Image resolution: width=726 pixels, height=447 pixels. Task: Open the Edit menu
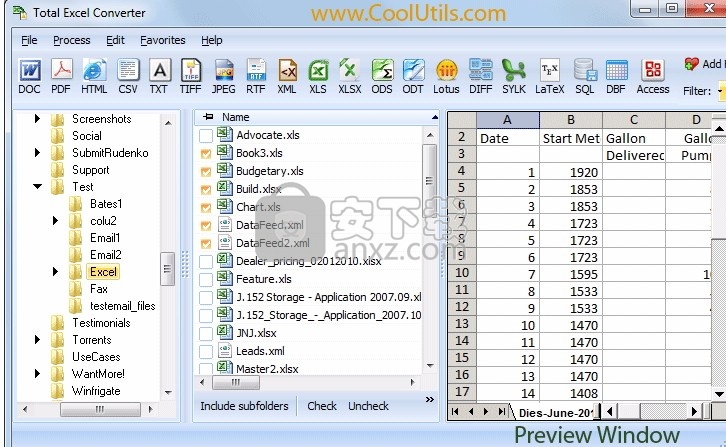115,40
